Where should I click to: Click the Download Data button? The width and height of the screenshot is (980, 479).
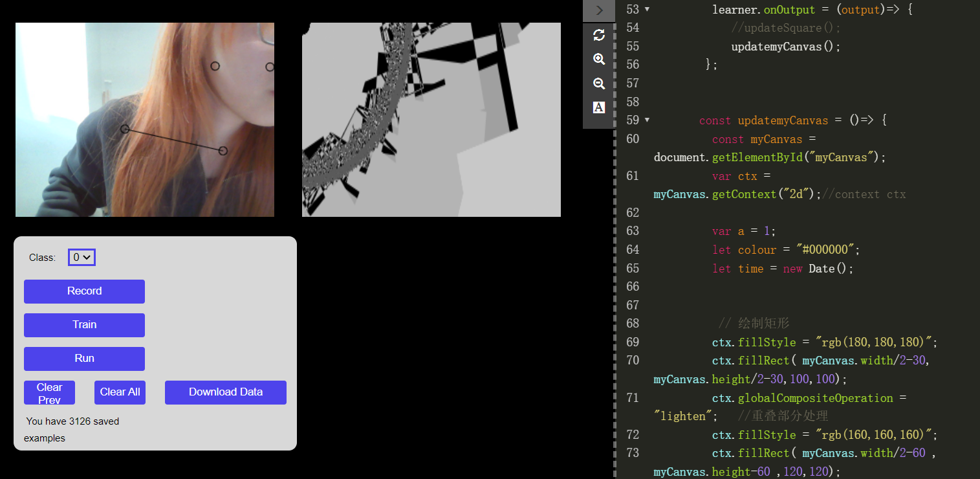[225, 392]
